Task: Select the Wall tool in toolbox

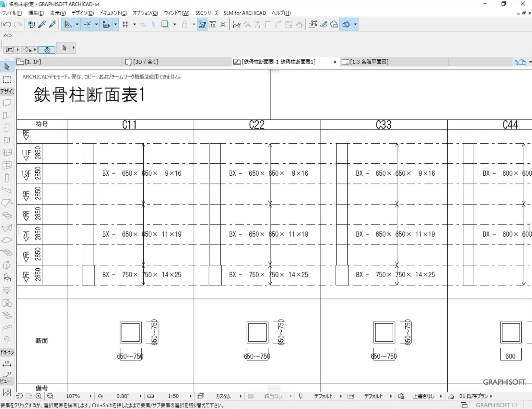Action: click(x=7, y=103)
